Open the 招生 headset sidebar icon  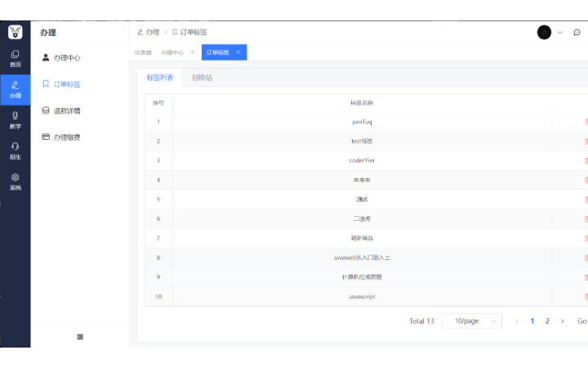(x=15, y=150)
